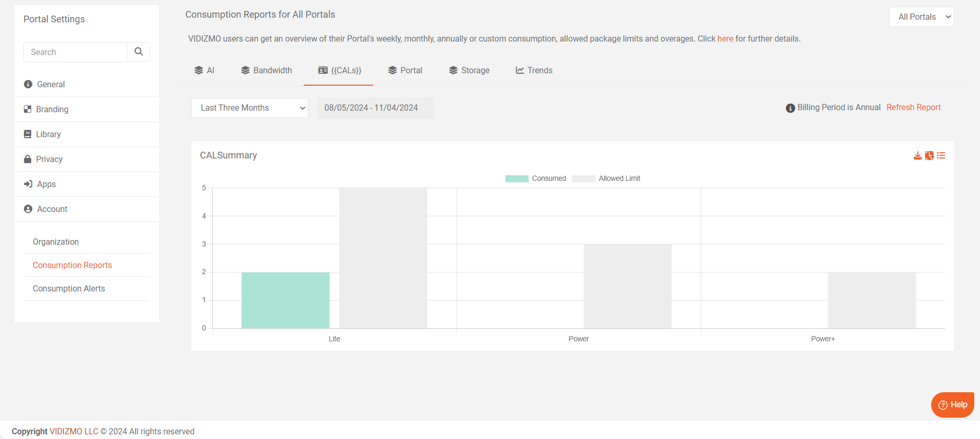
Task: Switch to the Bandwidth tab
Action: pyautogui.click(x=266, y=71)
